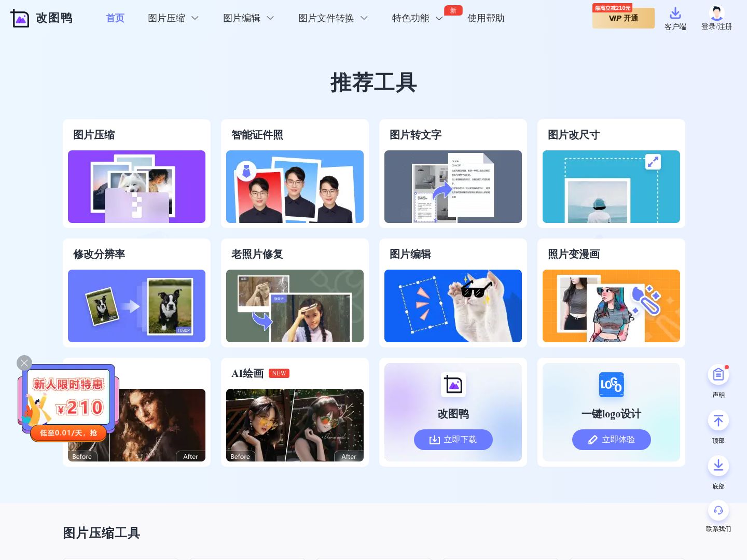The image size is (747, 560).
Task: Expand the 图片文件转换 menu chevron
Action: tap(364, 18)
